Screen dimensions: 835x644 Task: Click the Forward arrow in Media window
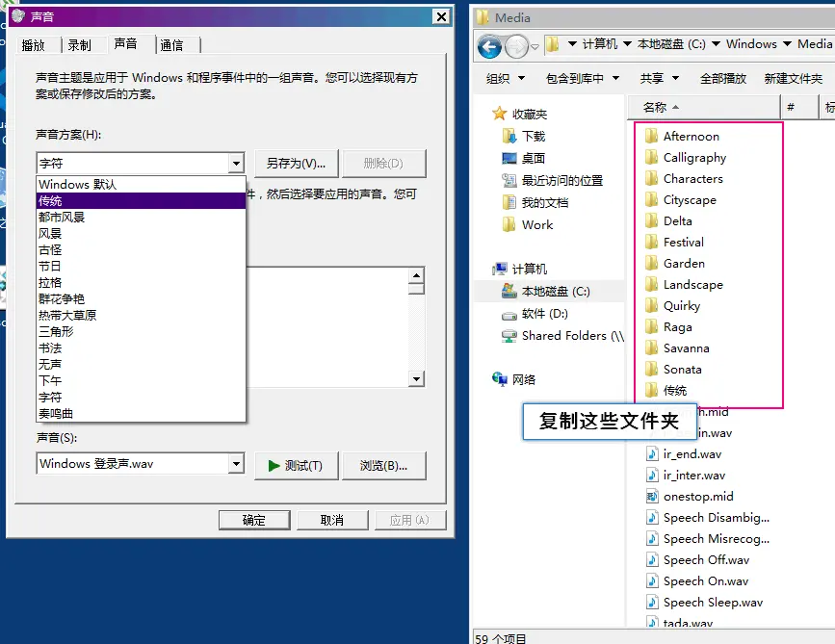(x=516, y=47)
